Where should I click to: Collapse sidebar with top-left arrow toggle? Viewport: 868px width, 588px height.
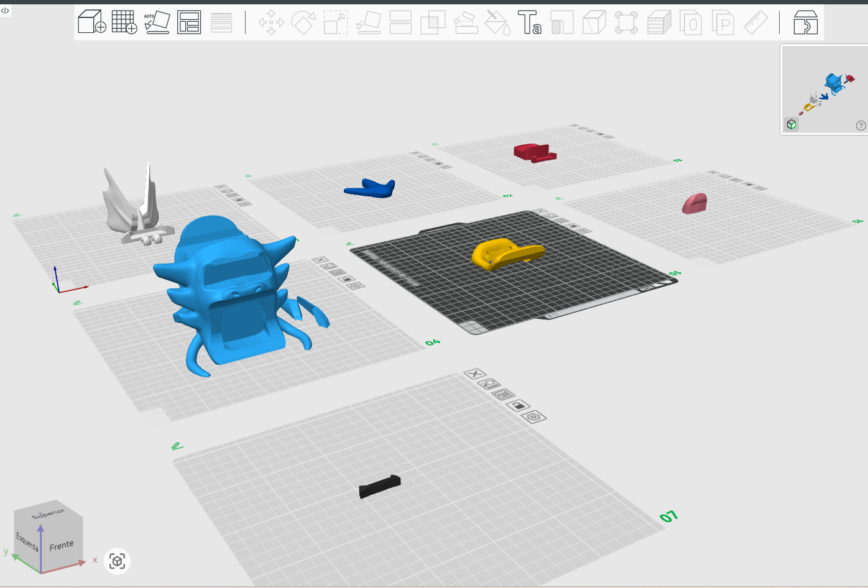5,10
